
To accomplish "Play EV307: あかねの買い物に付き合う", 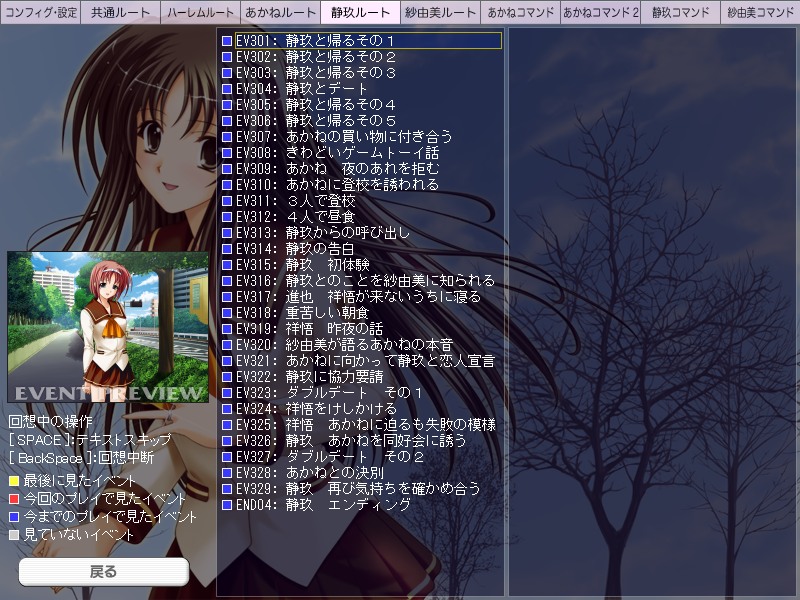I will (x=344, y=137).
